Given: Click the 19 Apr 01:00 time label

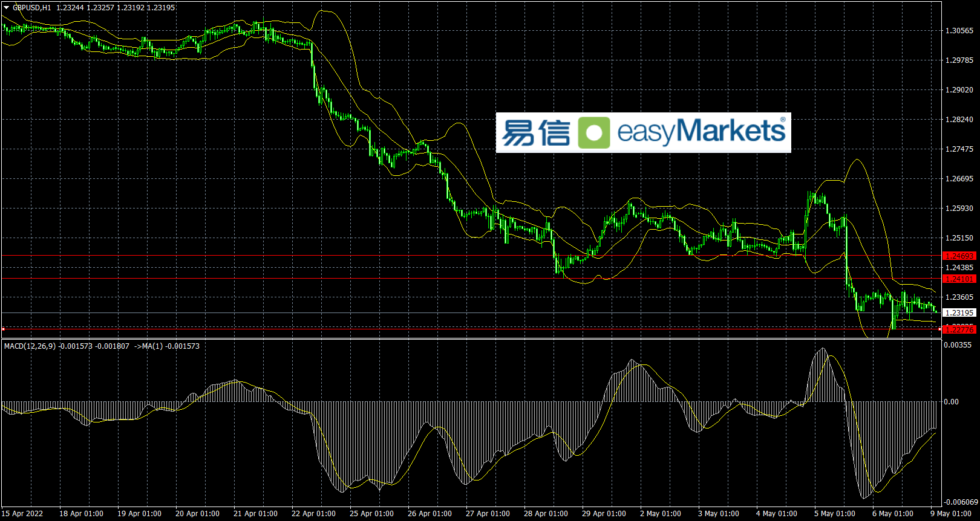Looking at the screenshot, I should 139,514.
